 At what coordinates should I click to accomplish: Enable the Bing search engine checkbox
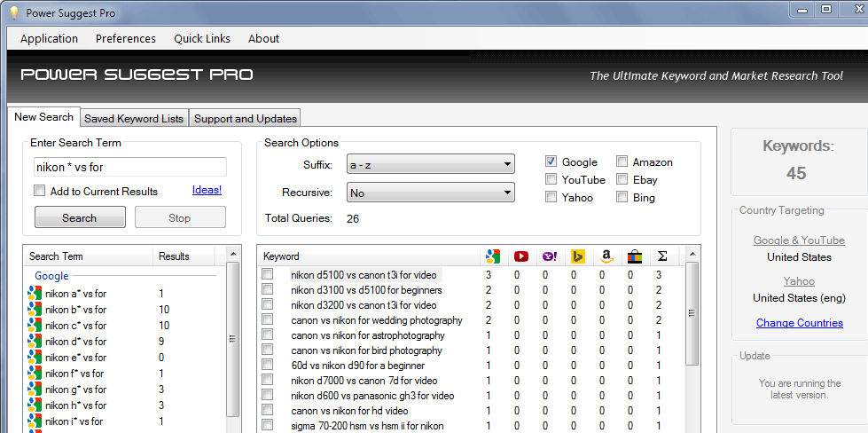tap(622, 197)
